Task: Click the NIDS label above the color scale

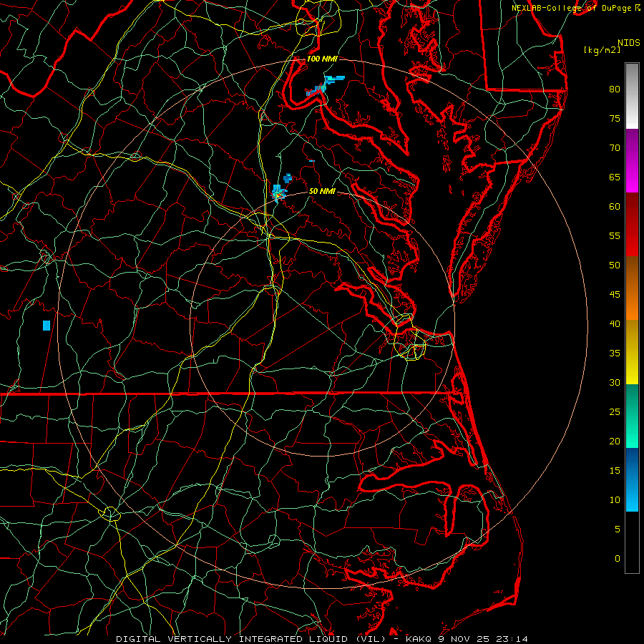Action: [628, 42]
